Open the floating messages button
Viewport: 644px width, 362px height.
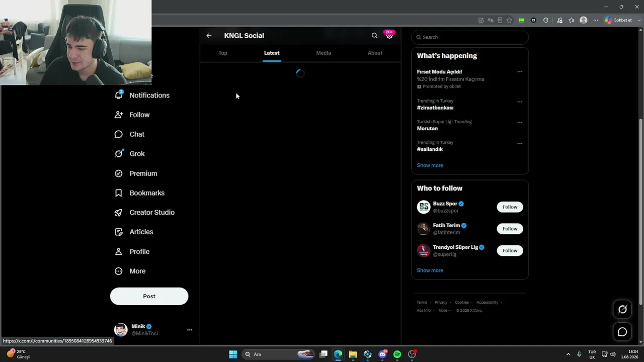(x=622, y=332)
